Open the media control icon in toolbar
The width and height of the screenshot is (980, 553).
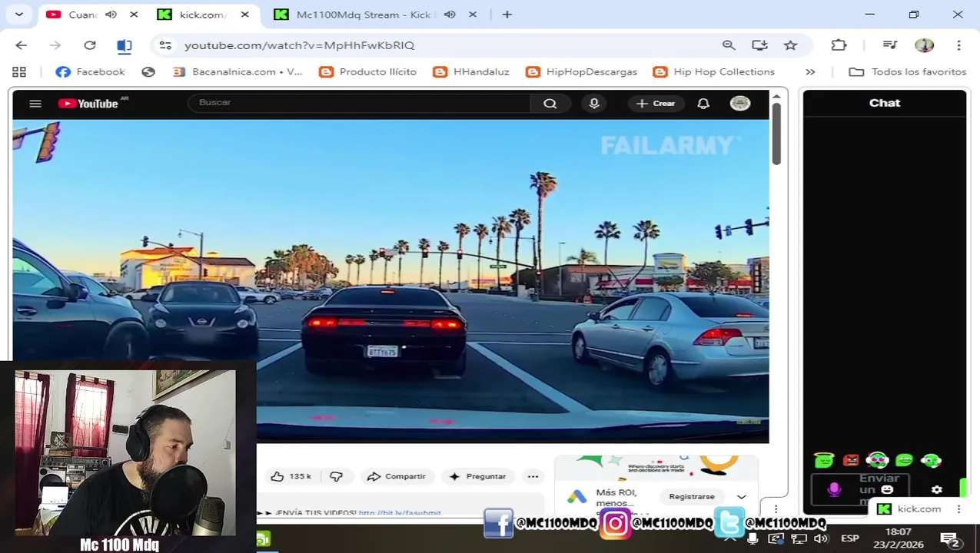tap(890, 45)
